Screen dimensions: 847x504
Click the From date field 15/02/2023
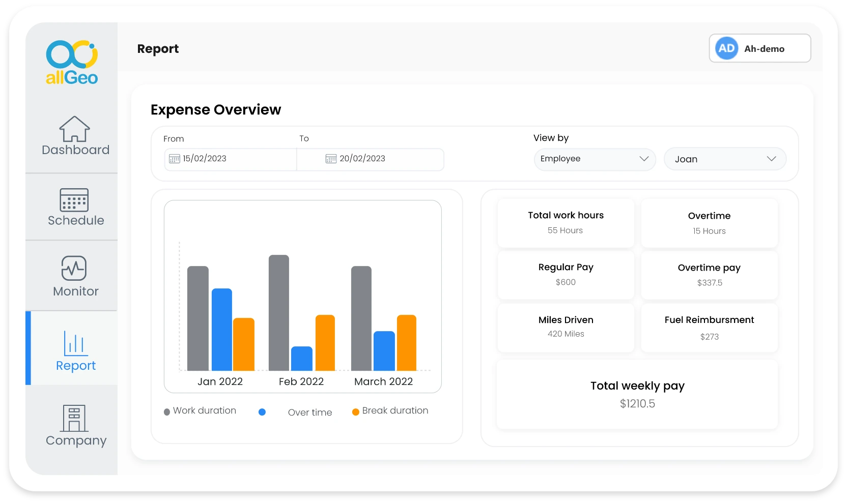point(205,159)
